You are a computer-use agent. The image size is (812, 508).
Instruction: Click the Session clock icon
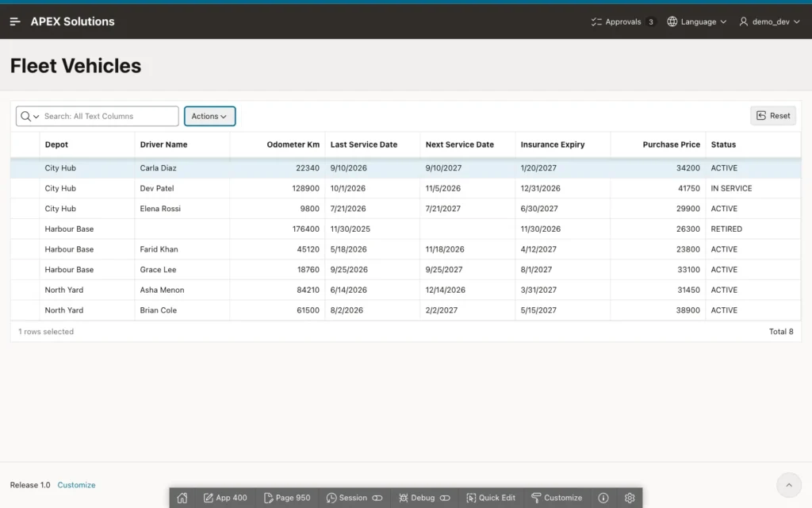pyautogui.click(x=331, y=498)
